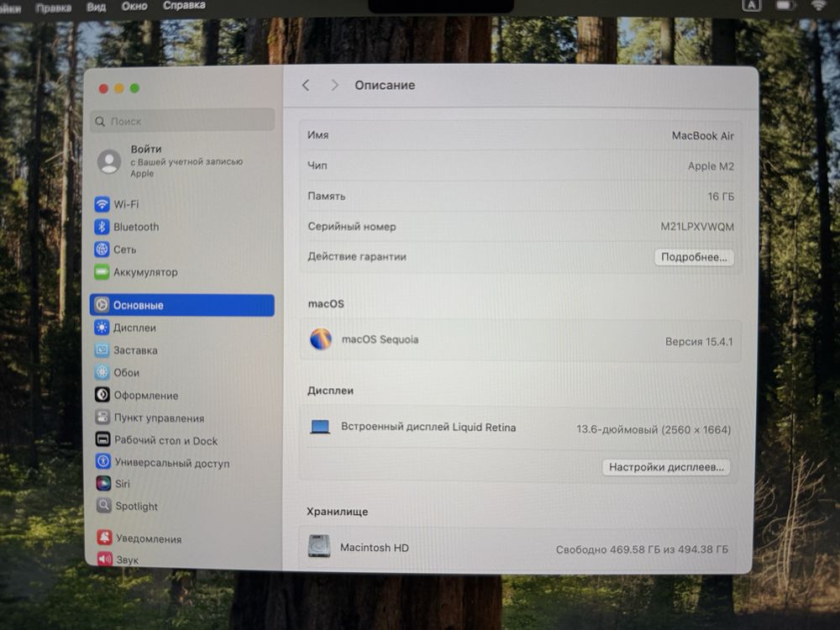The image size is (840, 630).
Task: Open the Универсальный доступ accessibility icon
Action: pyautogui.click(x=102, y=462)
